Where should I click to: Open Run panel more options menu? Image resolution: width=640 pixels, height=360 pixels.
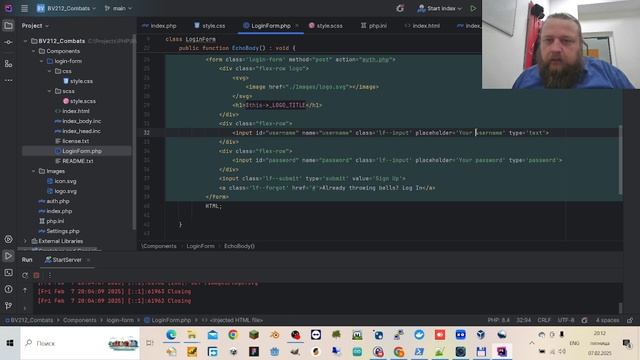click(50, 276)
